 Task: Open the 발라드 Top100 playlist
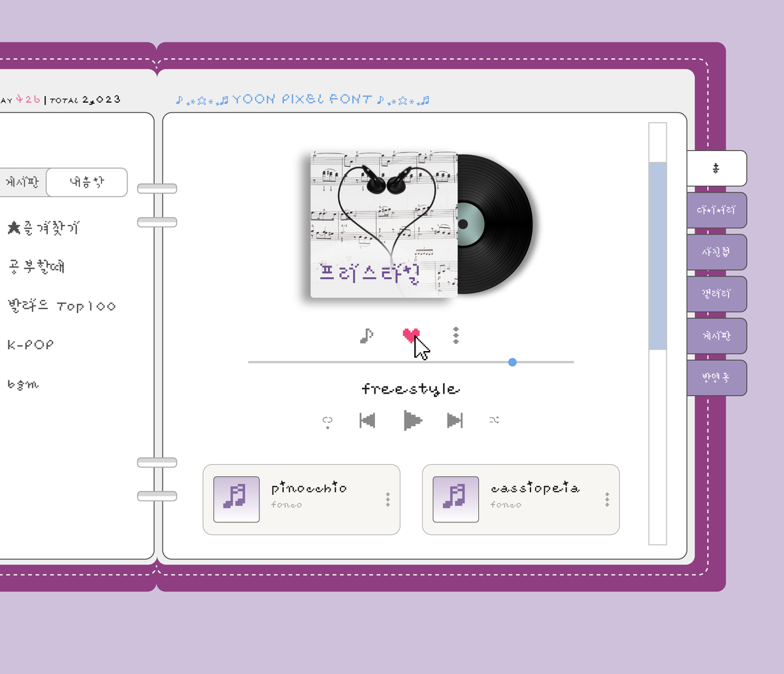[x=62, y=305]
